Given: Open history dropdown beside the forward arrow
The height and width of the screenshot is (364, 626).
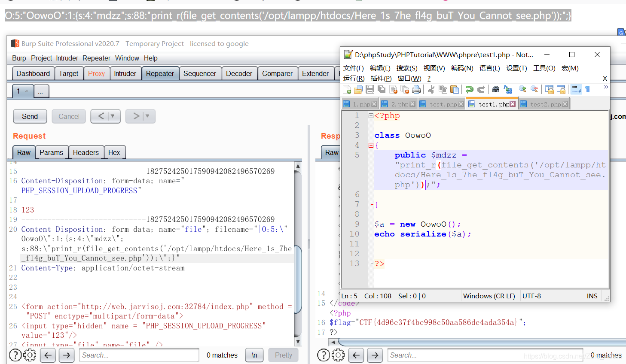Looking at the screenshot, I should click(x=148, y=116).
